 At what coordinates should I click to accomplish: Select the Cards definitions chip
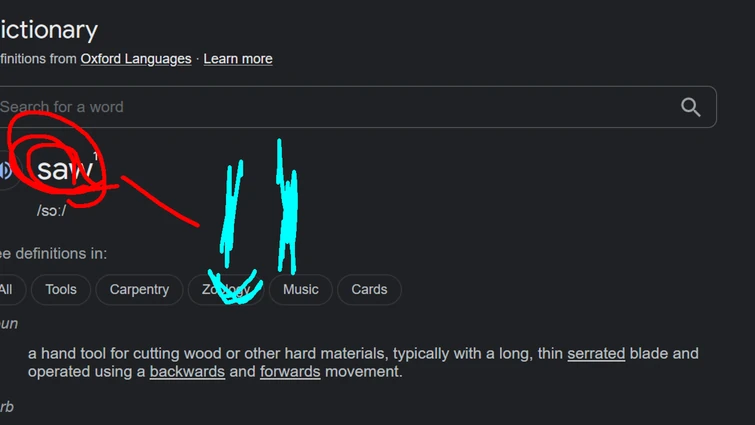click(369, 289)
